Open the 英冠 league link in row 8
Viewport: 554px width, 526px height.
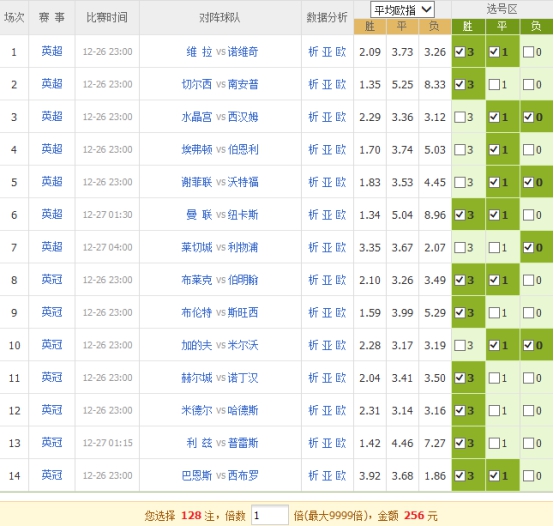(x=52, y=280)
